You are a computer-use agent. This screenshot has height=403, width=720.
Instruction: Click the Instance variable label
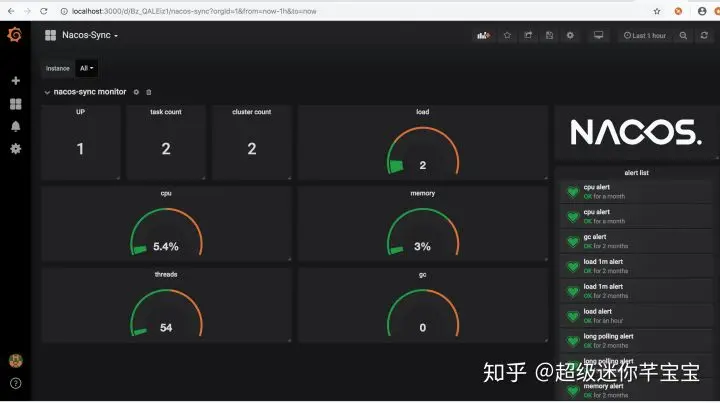click(x=58, y=68)
